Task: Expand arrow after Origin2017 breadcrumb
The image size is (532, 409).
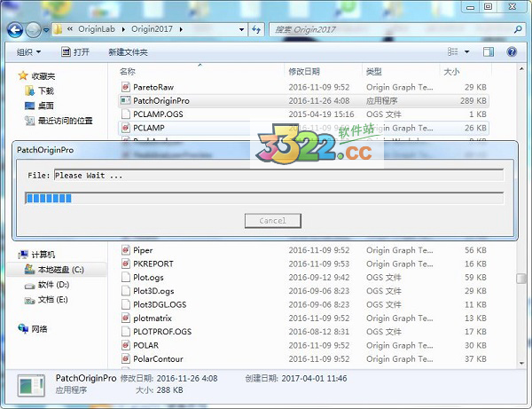Action: (x=181, y=29)
